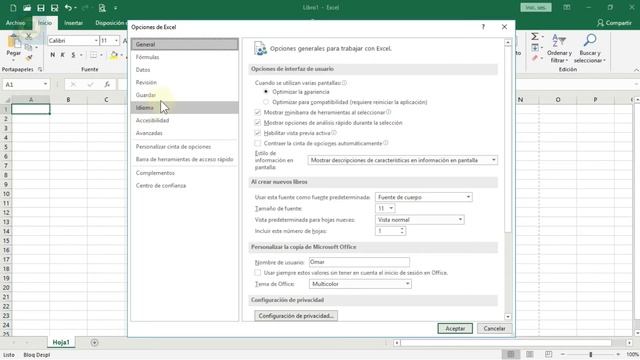Click the ribbon display options icon

(x=567, y=7)
